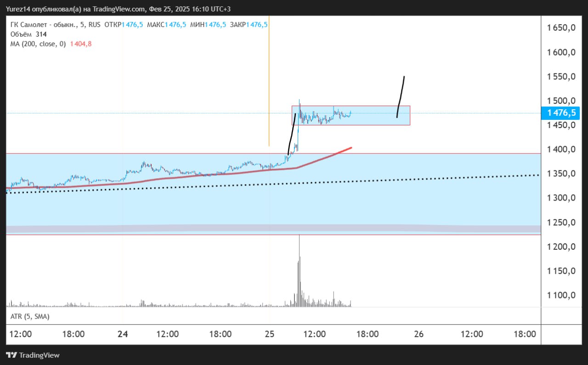The image size is (588, 365).
Task: Click the 12:00 time label before date 24
Action: tap(21, 334)
